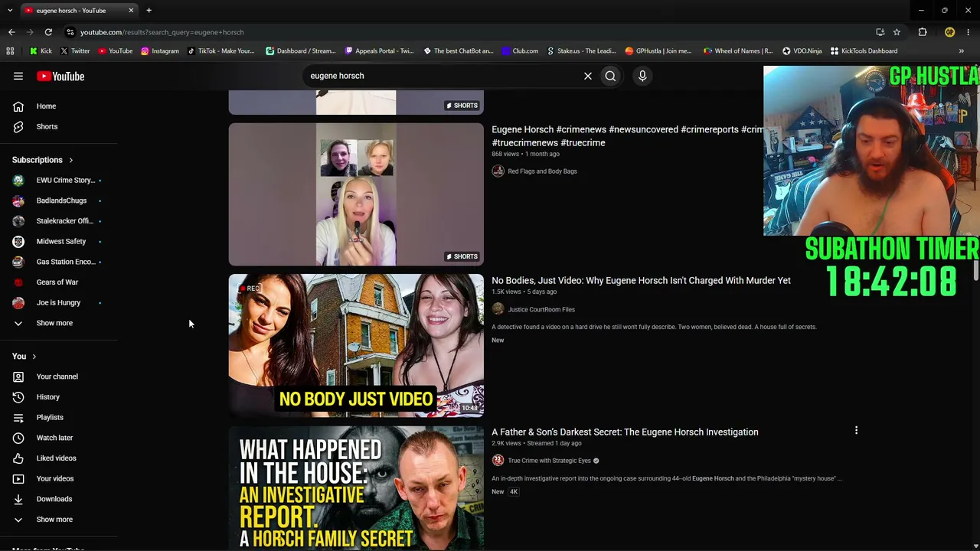Open the KickTools Dashboard bookmark
Screen dimensions: 980x551
[x=864, y=51]
